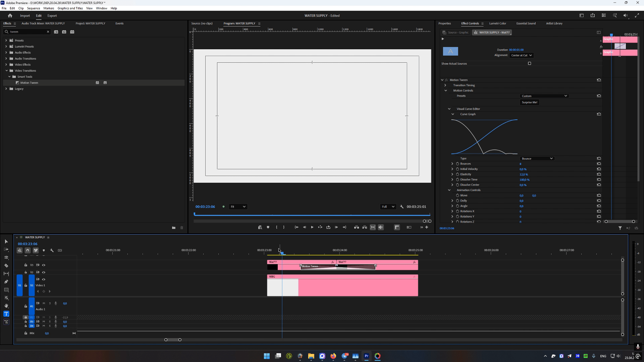Expand the Video Effects folder
This screenshot has height=362, width=644.
tap(6, 65)
